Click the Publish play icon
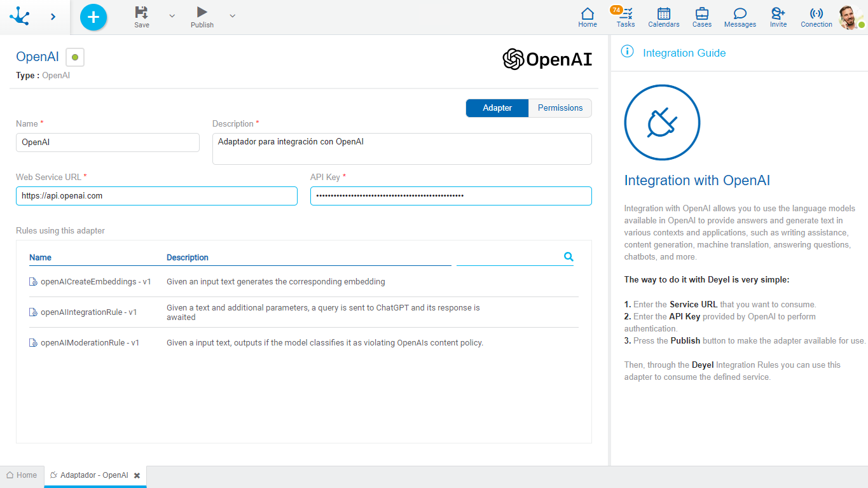The image size is (868, 488). coord(202,12)
